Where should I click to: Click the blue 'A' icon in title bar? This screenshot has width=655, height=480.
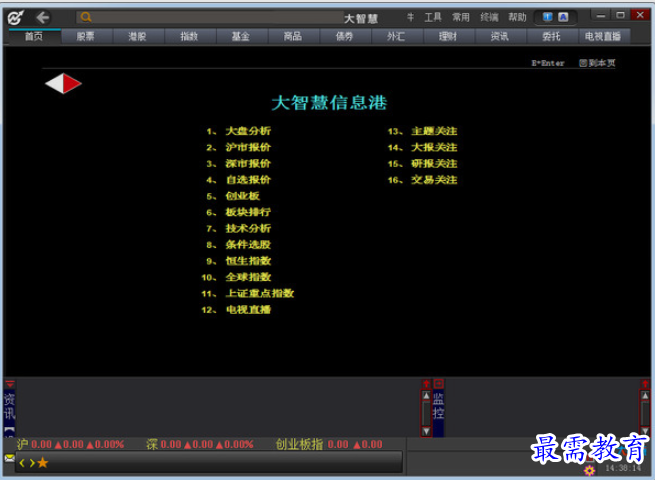[x=563, y=17]
